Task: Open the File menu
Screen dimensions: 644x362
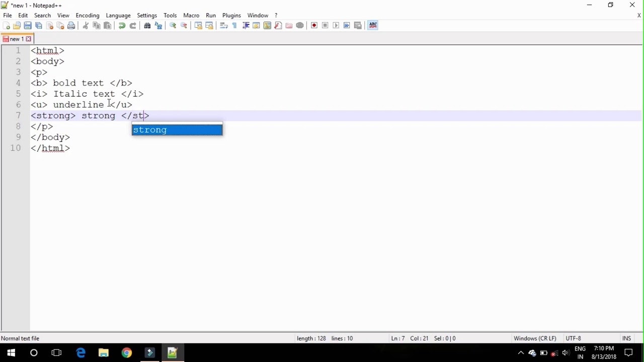Action: pos(8,15)
